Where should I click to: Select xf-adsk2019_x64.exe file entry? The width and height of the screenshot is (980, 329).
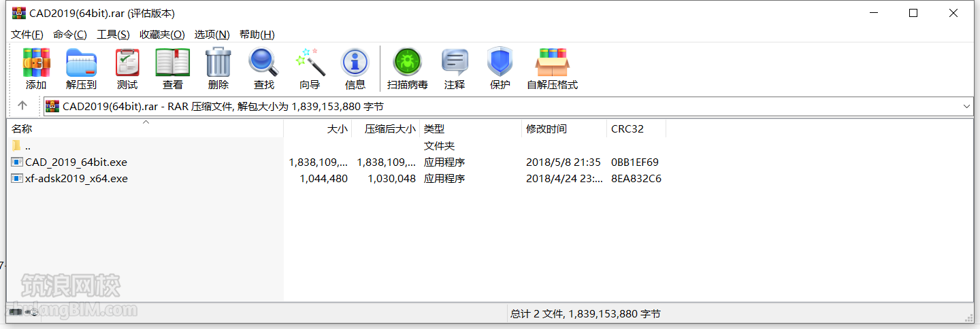[76, 179]
